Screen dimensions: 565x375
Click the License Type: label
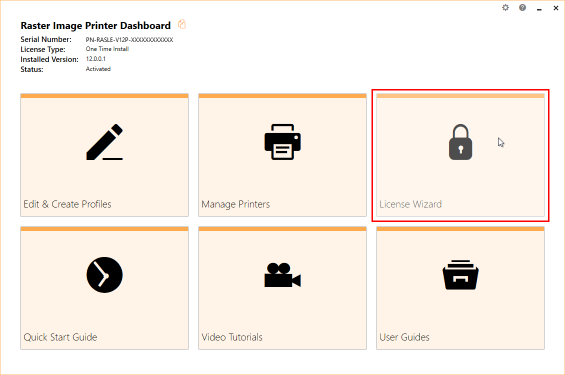43,49
